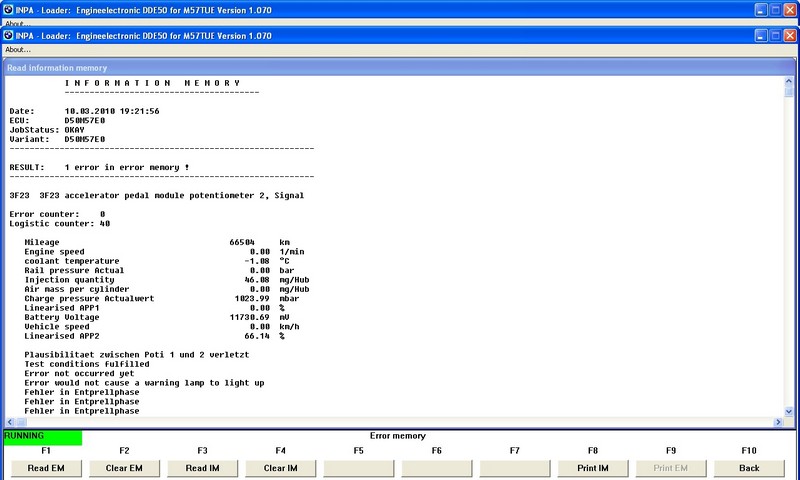Click the 'Logistic counter: 40' line

[x=60, y=223]
